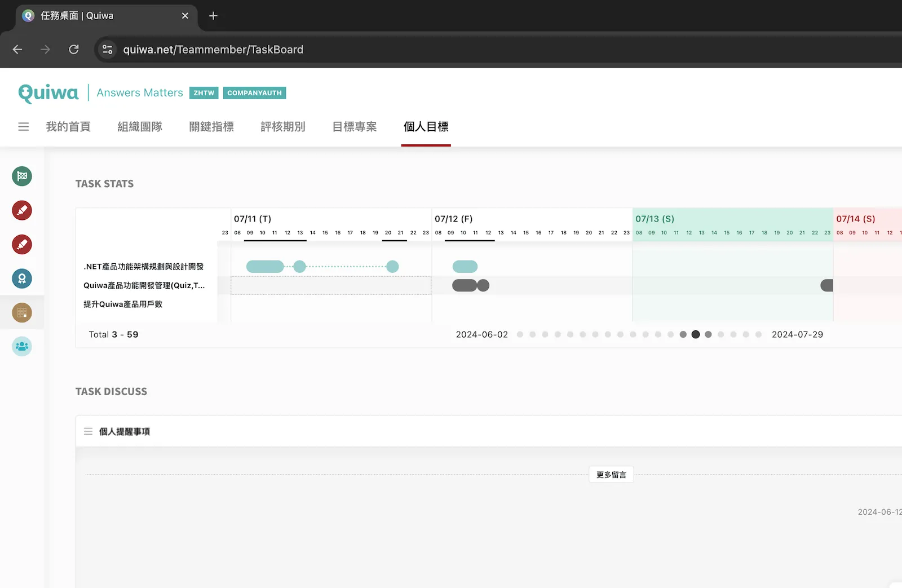The image size is (902, 588).
Task: Close the 任務桌面 | Quiwa browser tab
Action: (x=185, y=16)
